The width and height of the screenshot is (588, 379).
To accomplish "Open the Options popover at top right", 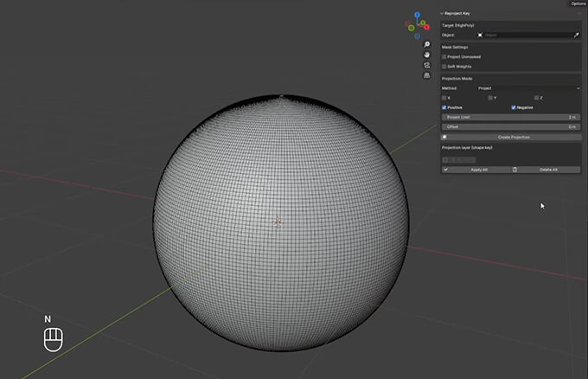I will click(x=578, y=3).
